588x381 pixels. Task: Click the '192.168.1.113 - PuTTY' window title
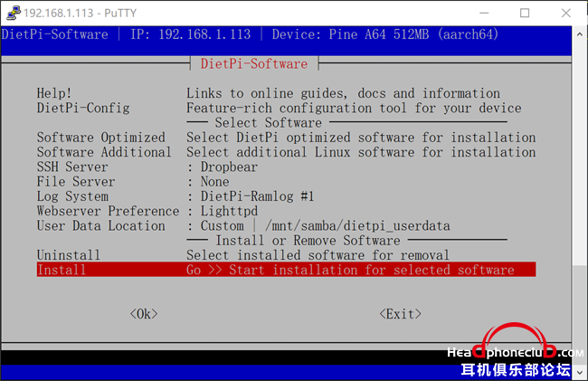coord(80,14)
